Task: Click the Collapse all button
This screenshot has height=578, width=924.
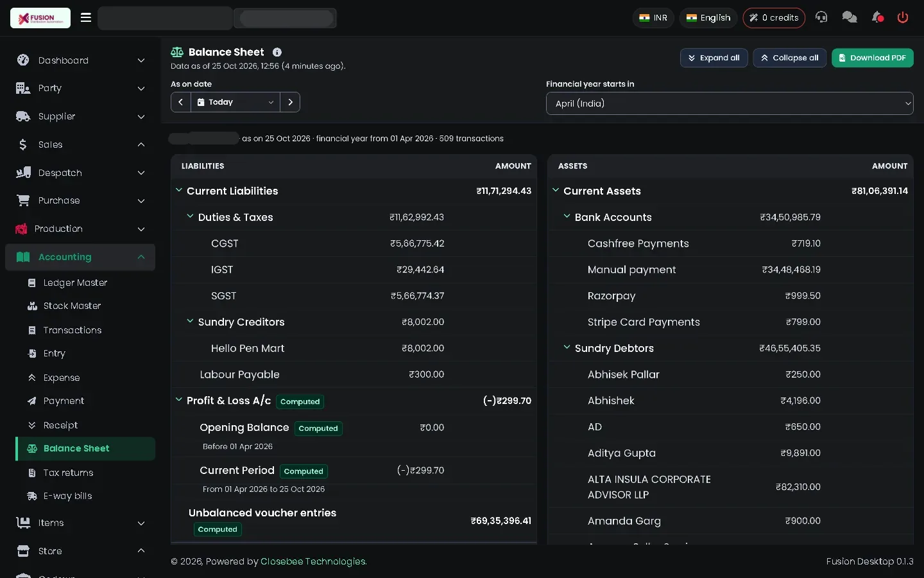Action: point(789,58)
